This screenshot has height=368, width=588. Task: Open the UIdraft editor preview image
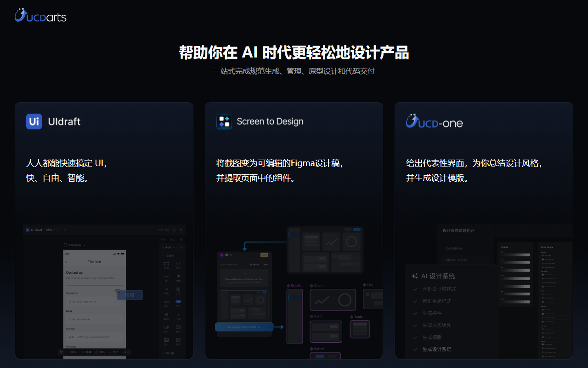tap(104, 292)
